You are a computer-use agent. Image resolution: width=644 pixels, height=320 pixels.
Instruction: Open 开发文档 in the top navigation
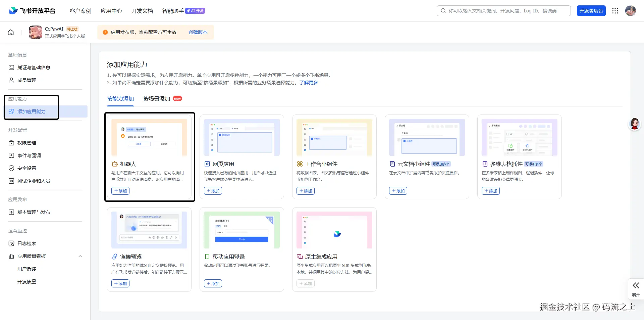coord(142,11)
